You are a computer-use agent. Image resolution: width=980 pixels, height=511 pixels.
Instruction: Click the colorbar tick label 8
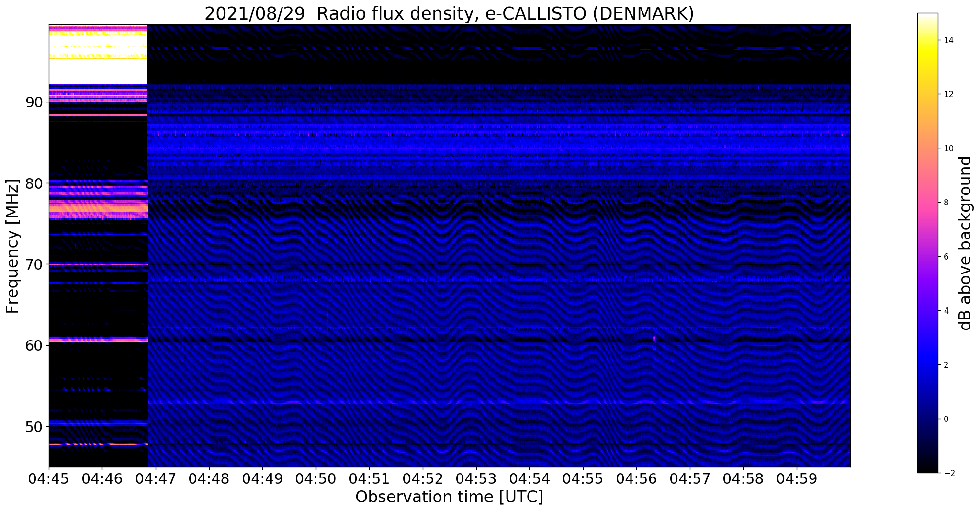[945, 203]
